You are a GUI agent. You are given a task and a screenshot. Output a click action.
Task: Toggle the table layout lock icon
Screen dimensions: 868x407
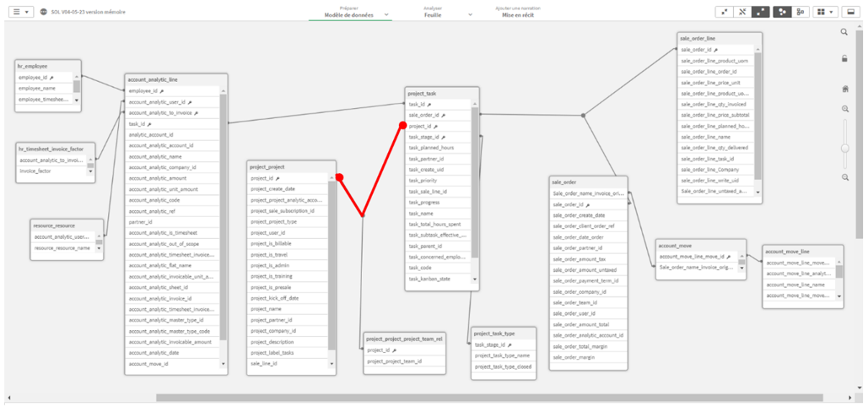click(x=844, y=59)
